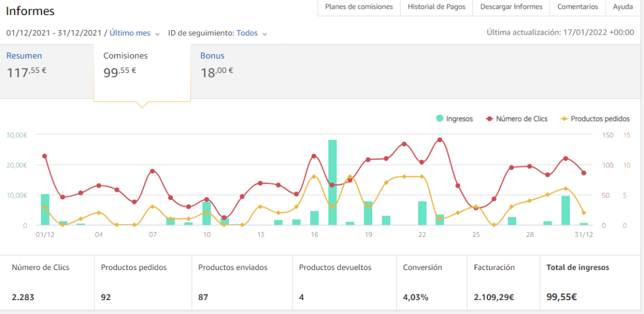Click first red clicks point at 01/12
Screen dimensions: 644x314
coord(45,156)
